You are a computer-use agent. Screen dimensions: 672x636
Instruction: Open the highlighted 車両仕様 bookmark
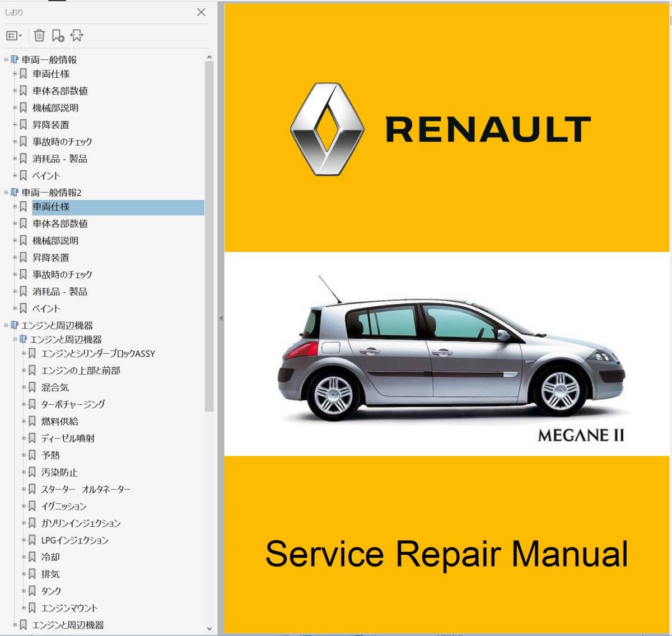(x=118, y=207)
